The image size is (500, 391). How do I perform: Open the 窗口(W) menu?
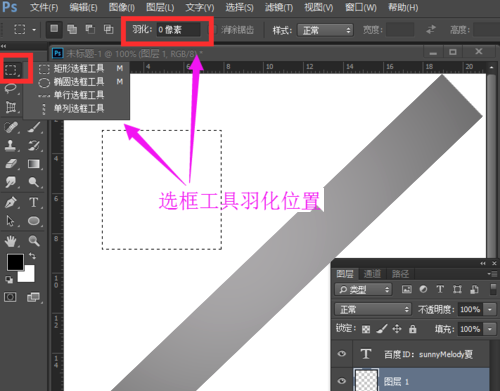coord(361,7)
